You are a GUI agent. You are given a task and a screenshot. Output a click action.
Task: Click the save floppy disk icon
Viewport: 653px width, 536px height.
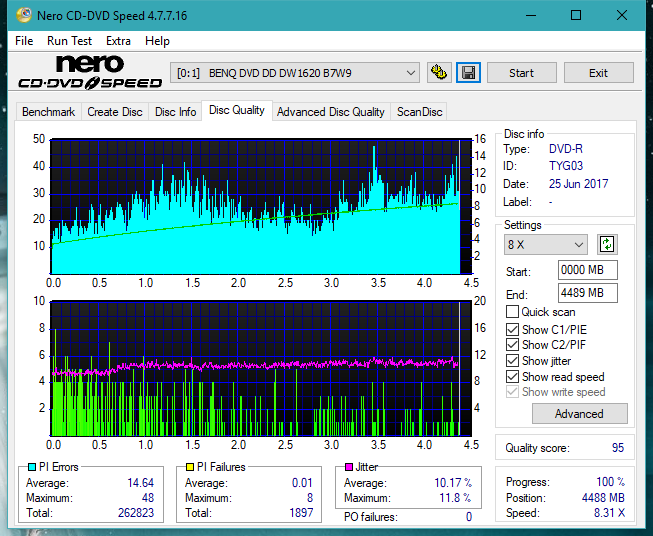(469, 73)
